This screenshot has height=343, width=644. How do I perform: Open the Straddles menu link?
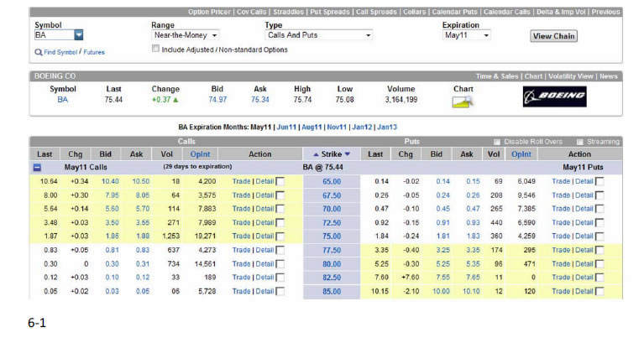click(x=288, y=12)
